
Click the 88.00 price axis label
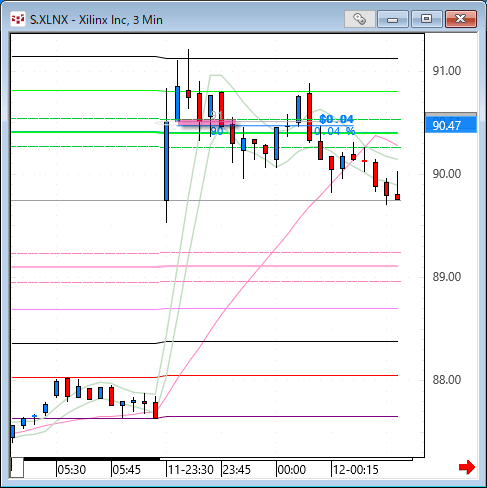pos(447,380)
